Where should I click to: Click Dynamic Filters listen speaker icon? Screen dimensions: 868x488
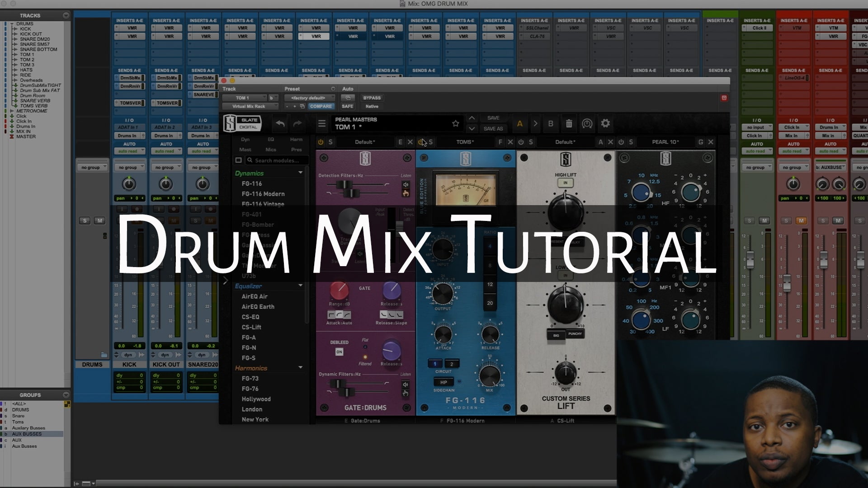(406, 385)
